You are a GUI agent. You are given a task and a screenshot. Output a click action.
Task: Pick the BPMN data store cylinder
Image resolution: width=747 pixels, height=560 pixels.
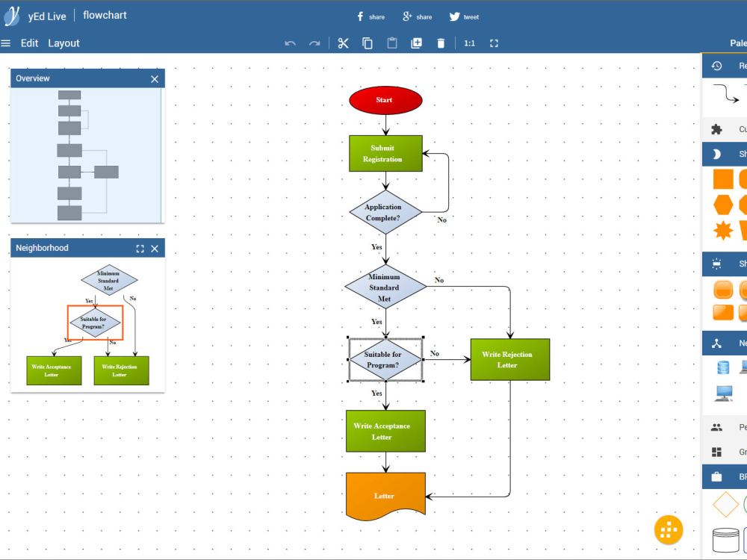725,540
